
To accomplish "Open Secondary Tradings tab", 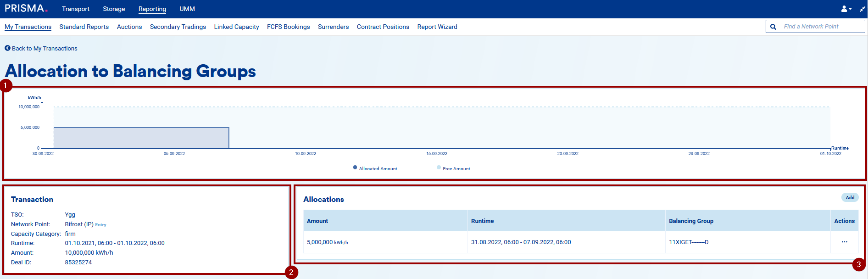I will pos(178,27).
